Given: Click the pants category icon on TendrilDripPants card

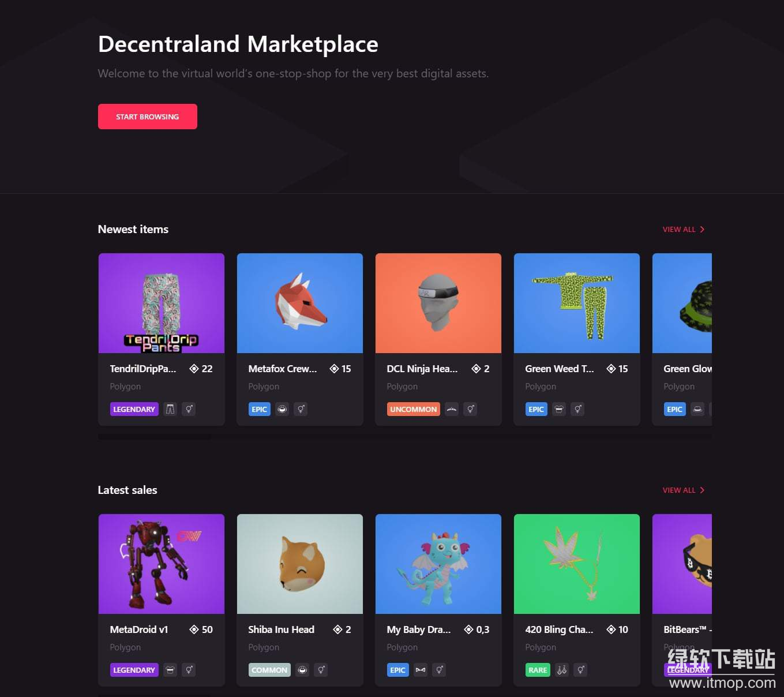Looking at the screenshot, I should tap(170, 409).
